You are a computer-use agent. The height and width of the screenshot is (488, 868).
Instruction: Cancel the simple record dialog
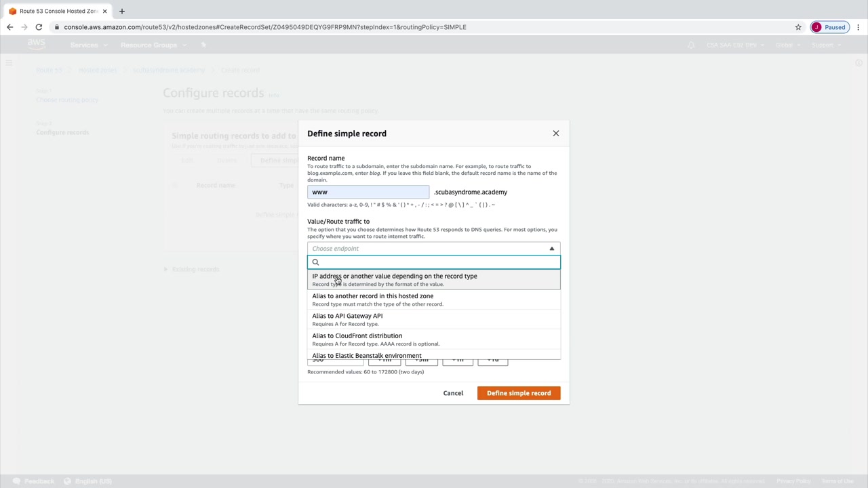pos(453,393)
